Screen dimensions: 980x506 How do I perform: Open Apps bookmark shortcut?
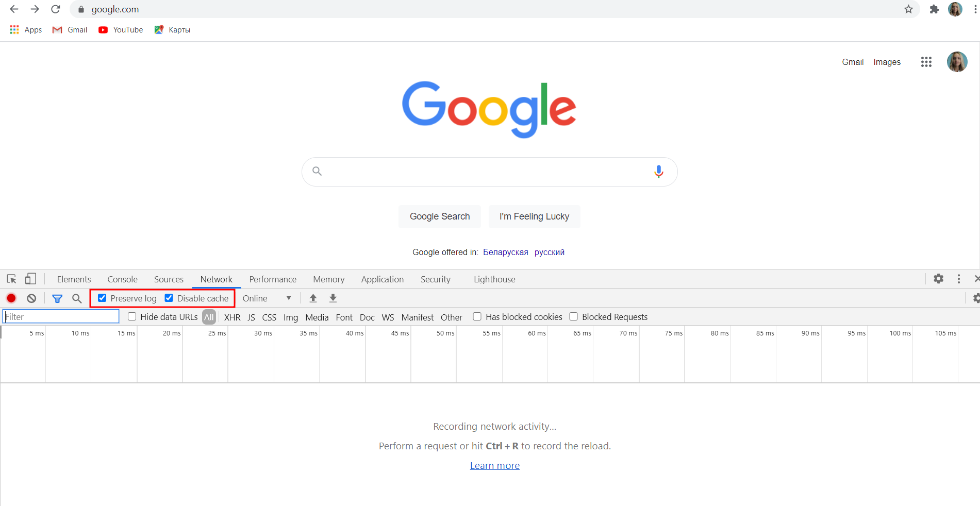26,30
